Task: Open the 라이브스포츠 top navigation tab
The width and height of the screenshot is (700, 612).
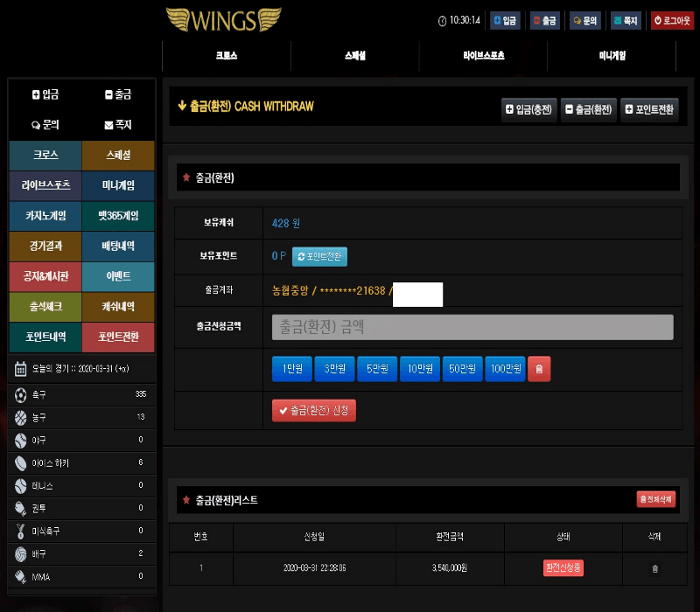Action: click(484, 56)
